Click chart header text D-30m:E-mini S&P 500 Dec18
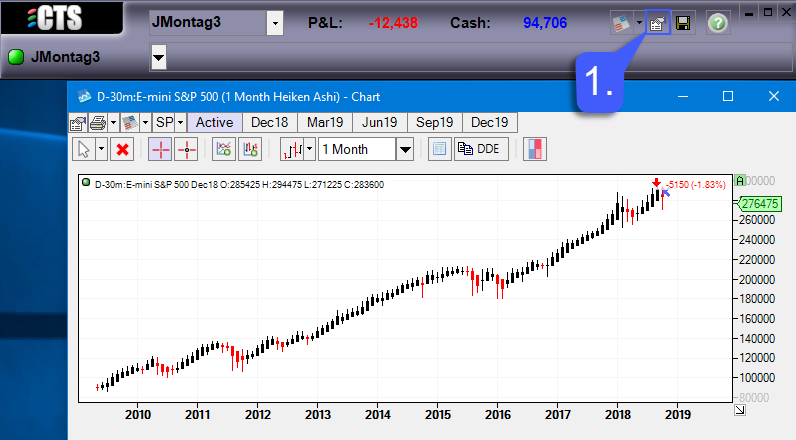This screenshot has width=796, height=440. click(156, 185)
